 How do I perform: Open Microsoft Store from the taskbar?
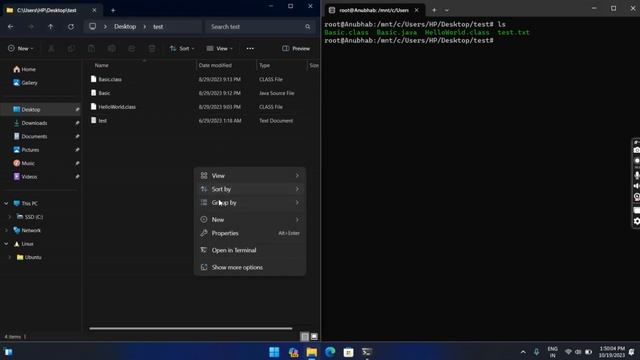[348, 352]
